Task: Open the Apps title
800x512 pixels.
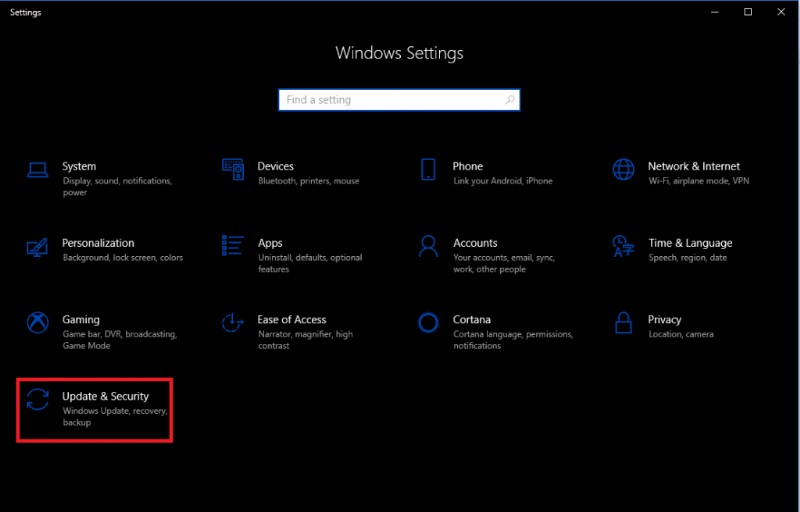Action: 270,243
